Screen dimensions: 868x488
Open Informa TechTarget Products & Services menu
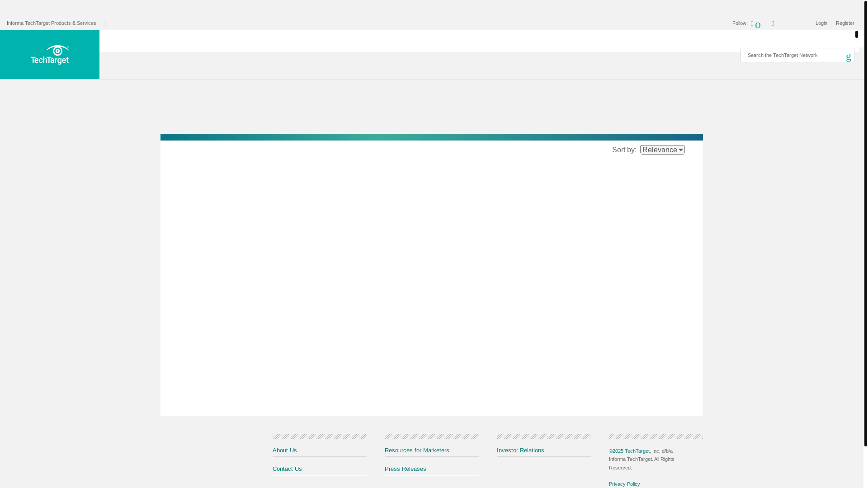pos(52,23)
